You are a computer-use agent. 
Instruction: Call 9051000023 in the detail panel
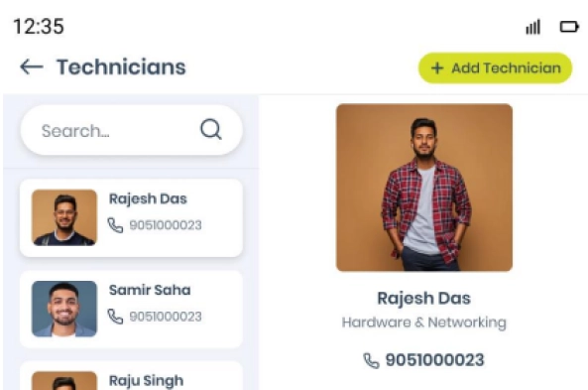pos(435,360)
